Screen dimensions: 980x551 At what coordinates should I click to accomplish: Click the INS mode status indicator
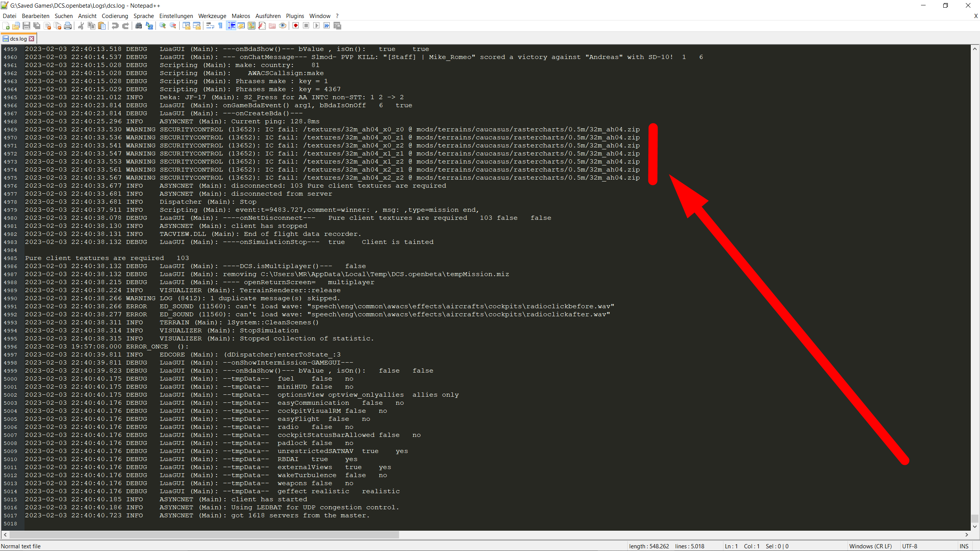964,546
